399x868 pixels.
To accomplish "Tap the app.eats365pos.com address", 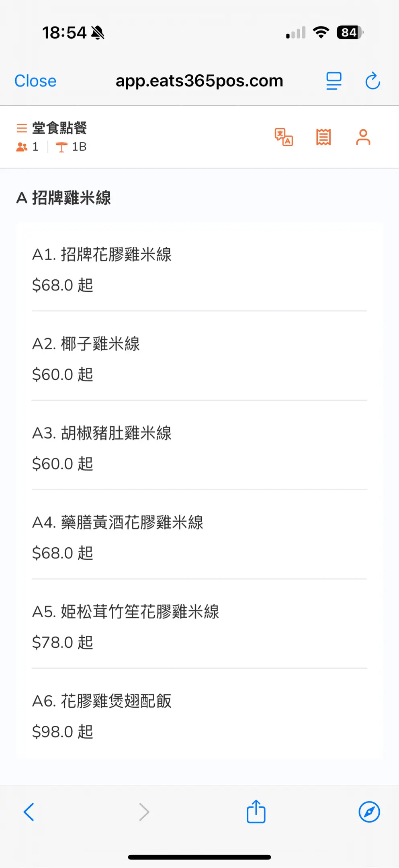I will pyautogui.click(x=199, y=81).
